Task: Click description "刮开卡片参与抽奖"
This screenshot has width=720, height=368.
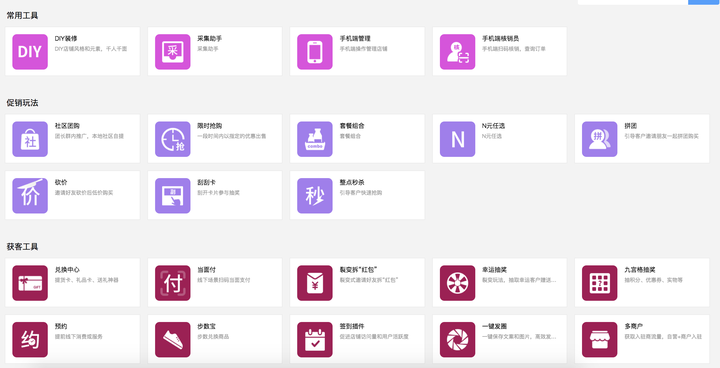Action: click(219, 193)
